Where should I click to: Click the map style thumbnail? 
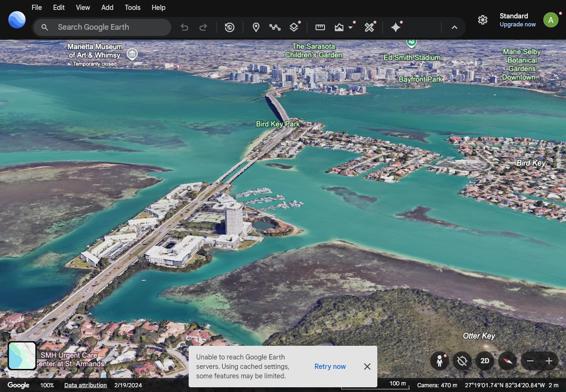[x=22, y=356]
